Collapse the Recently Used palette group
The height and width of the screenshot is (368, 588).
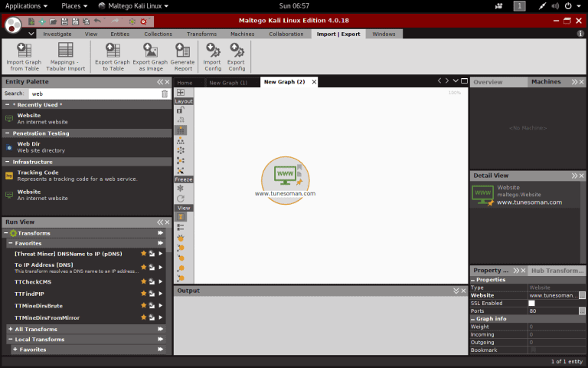7,105
